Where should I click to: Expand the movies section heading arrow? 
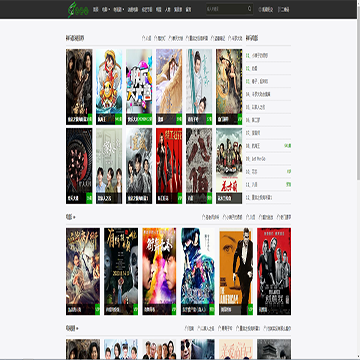pyautogui.click(x=74, y=217)
